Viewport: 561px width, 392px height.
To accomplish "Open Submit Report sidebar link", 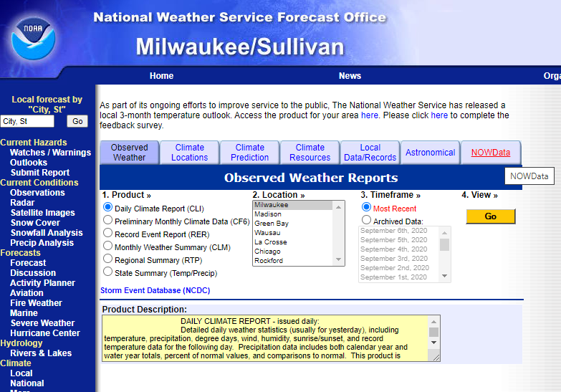I will (x=40, y=173).
